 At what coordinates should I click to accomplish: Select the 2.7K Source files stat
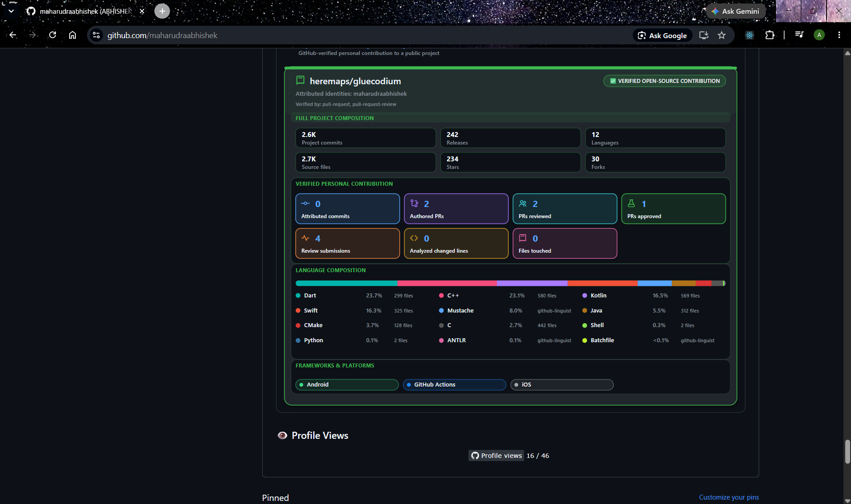[x=365, y=162]
